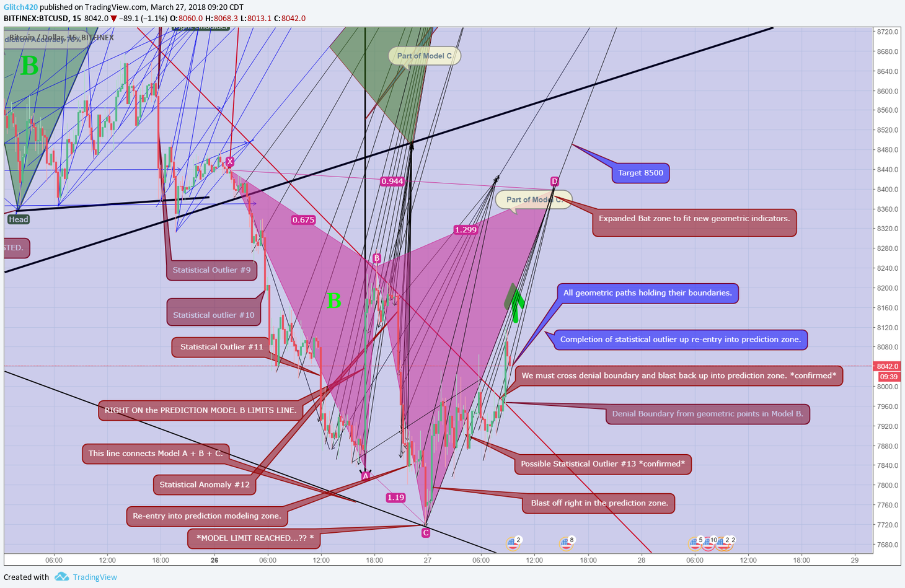The height and width of the screenshot is (588, 905).
Task: Select the pink A pattern point marker
Action: tap(365, 476)
